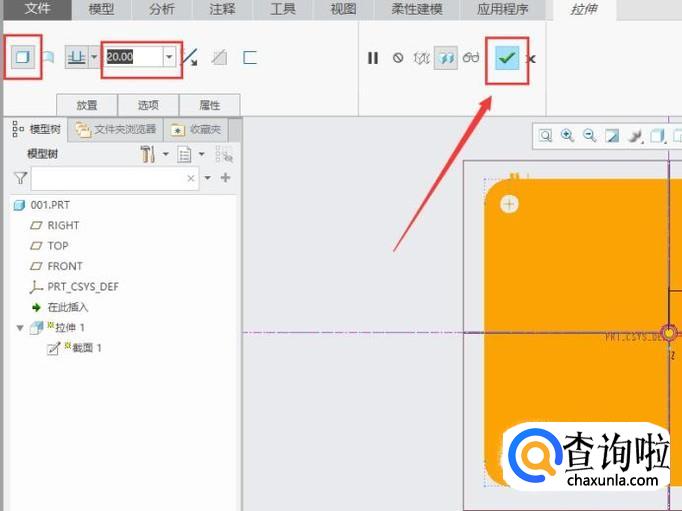Open the display style icon

tap(658, 136)
